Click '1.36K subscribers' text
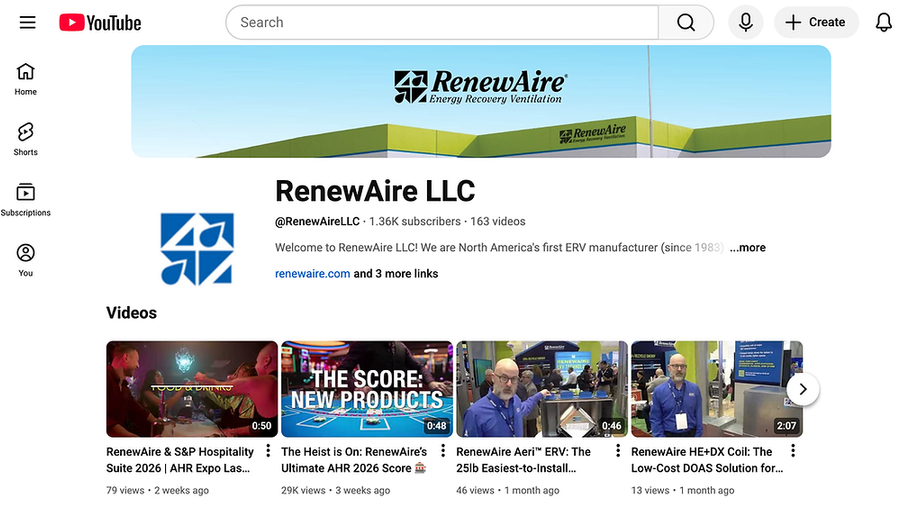Screen dimensions: 900x507 [414, 222]
